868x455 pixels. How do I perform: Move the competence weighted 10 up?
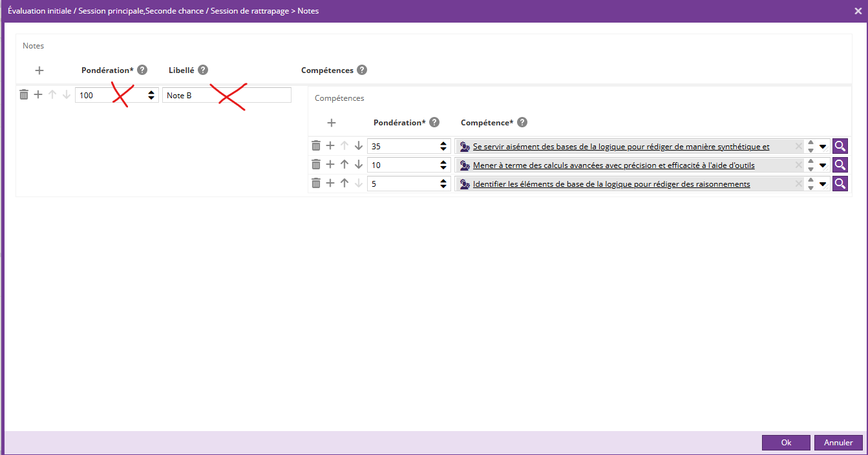(344, 165)
